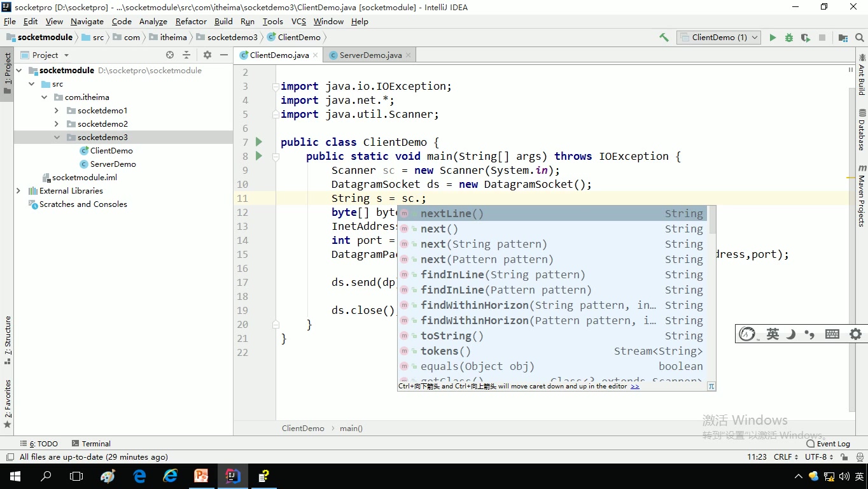Click the >> link in completion hint
The height and width of the screenshot is (489, 868).
click(635, 386)
